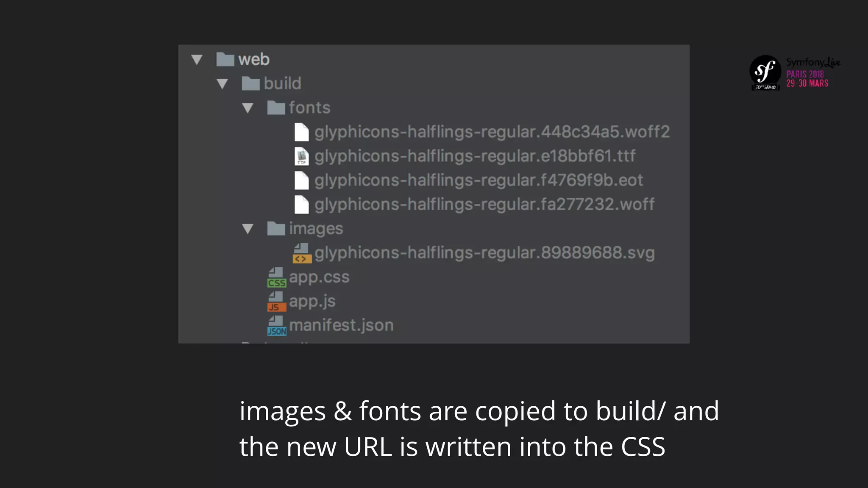The height and width of the screenshot is (488, 868).
Task: Click the PARIS 2018 text
Action: (805, 74)
